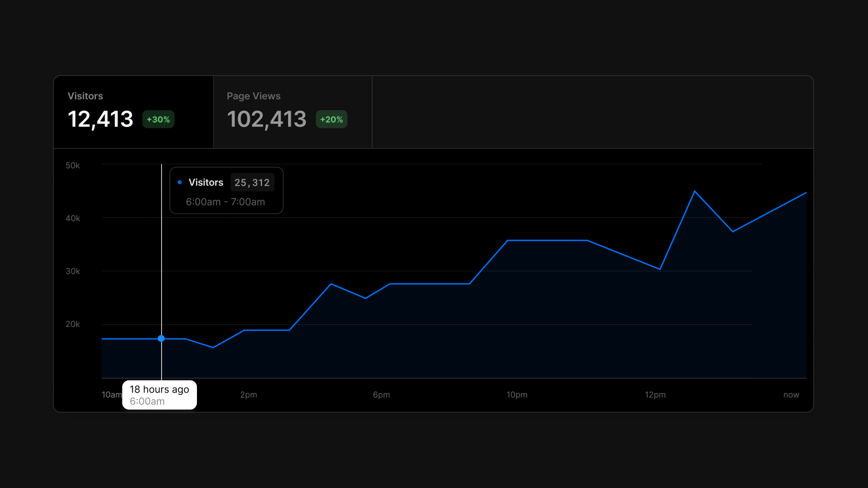Select the Page Views metric card
This screenshot has height=488, width=868.
point(293,111)
